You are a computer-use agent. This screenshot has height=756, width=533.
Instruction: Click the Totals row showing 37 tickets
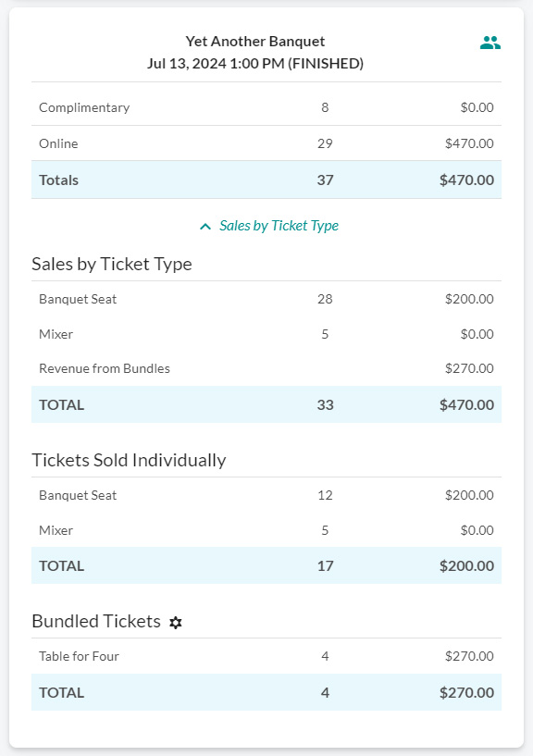[x=266, y=180]
